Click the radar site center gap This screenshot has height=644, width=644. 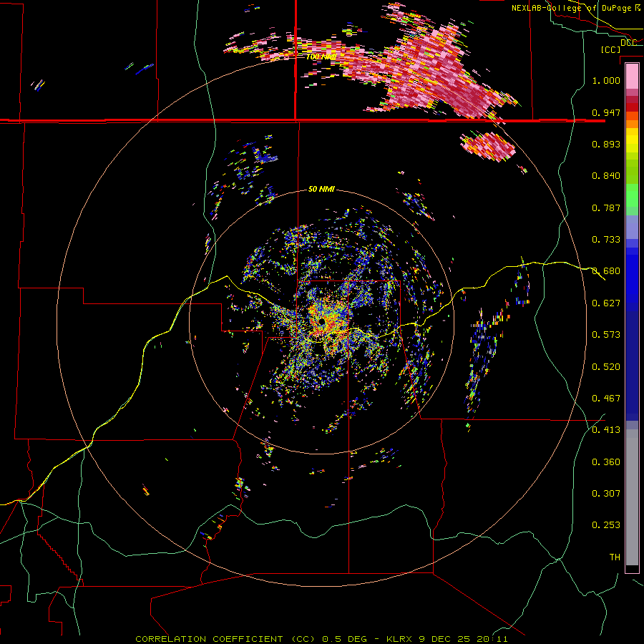tap(321, 323)
